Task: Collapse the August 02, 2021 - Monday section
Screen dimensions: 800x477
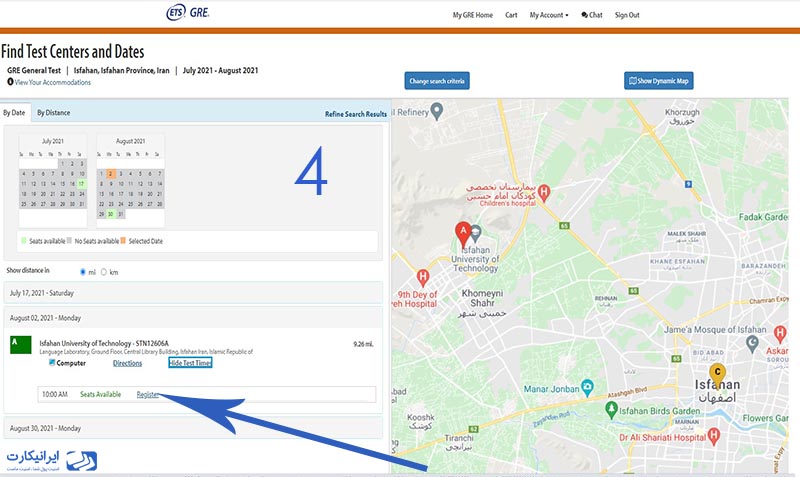Action: 193,318
